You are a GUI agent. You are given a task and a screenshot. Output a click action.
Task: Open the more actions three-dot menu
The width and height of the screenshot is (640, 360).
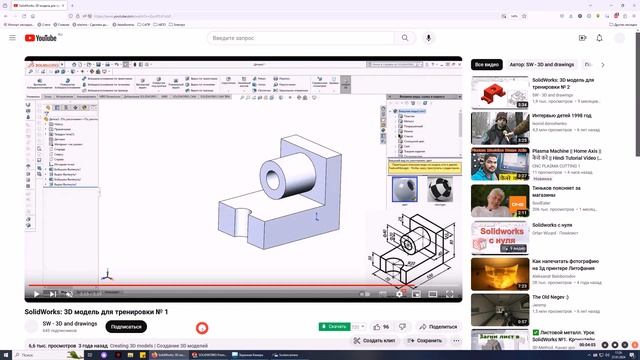(456, 340)
